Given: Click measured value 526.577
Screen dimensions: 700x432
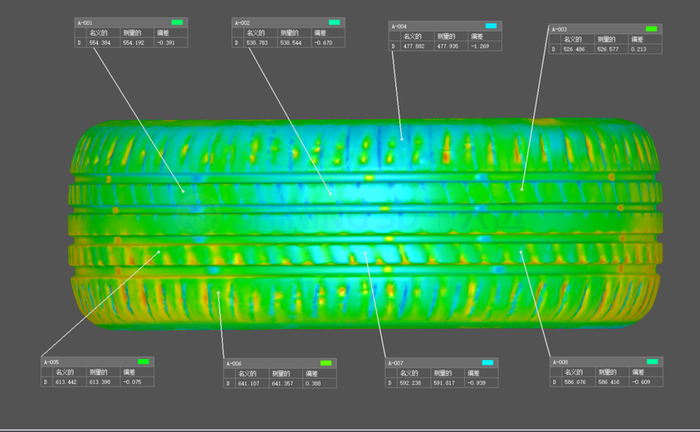Looking at the screenshot, I should coord(608,49).
